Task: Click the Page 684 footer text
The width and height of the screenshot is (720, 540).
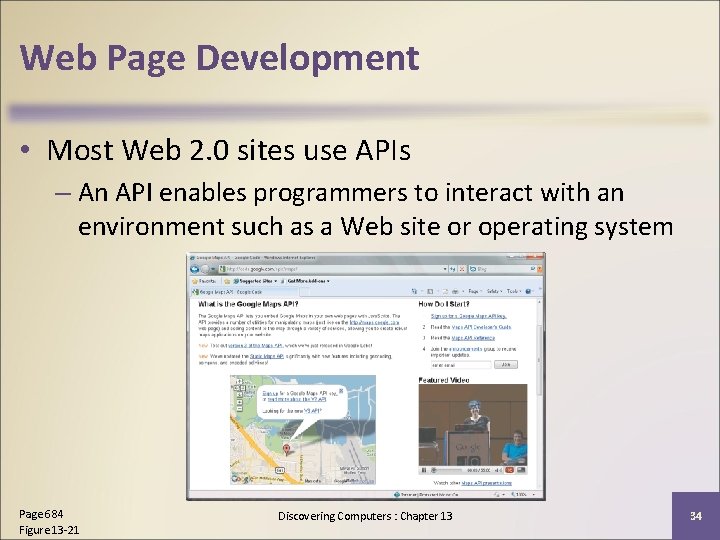Action: click(41, 514)
